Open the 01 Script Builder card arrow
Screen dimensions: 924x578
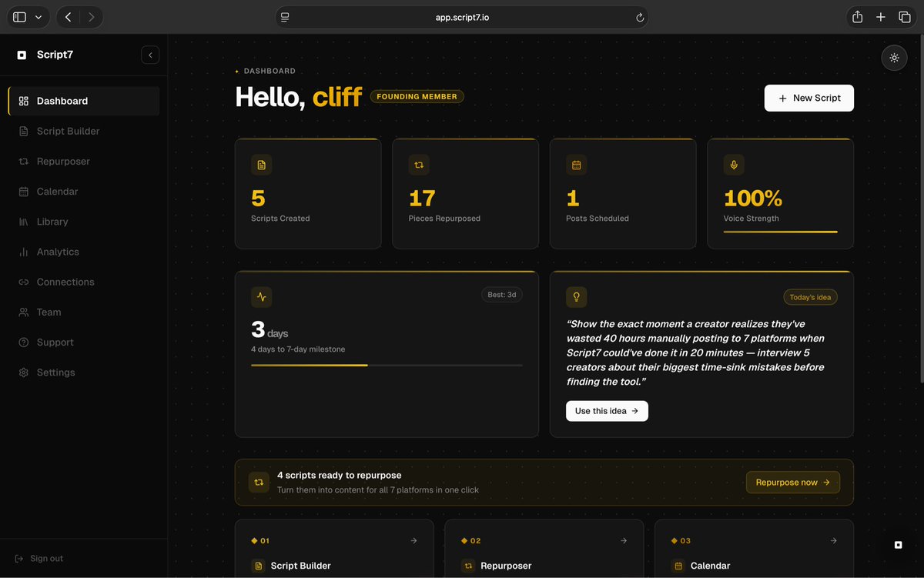[x=413, y=541]
